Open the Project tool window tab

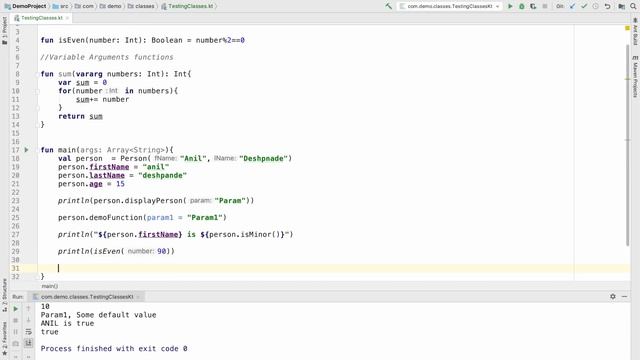tap(4, 31)
